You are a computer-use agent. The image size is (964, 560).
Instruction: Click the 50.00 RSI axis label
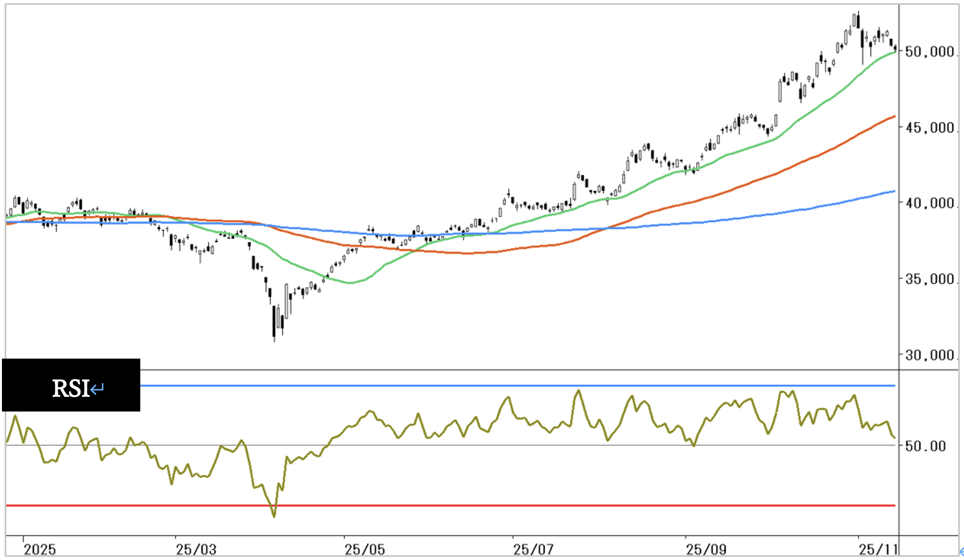pyautogui.click(x=925, y=446)
